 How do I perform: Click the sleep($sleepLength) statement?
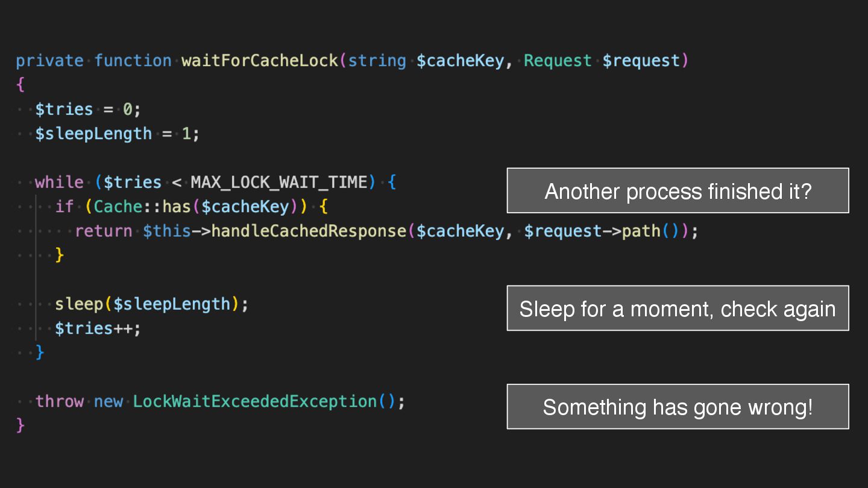(151, 304)
